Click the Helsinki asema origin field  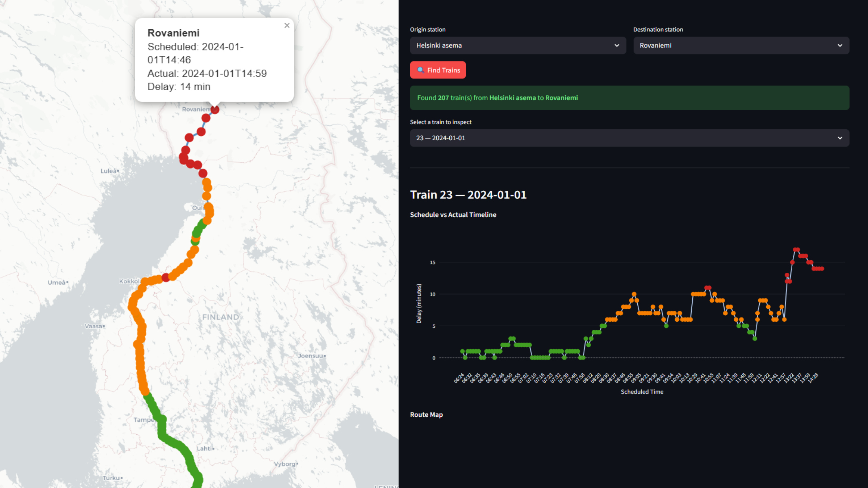coord(518,46)
